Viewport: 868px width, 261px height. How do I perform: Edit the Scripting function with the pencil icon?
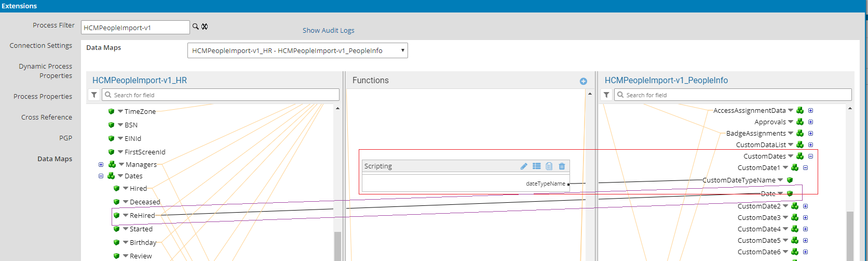click(524, 166)
